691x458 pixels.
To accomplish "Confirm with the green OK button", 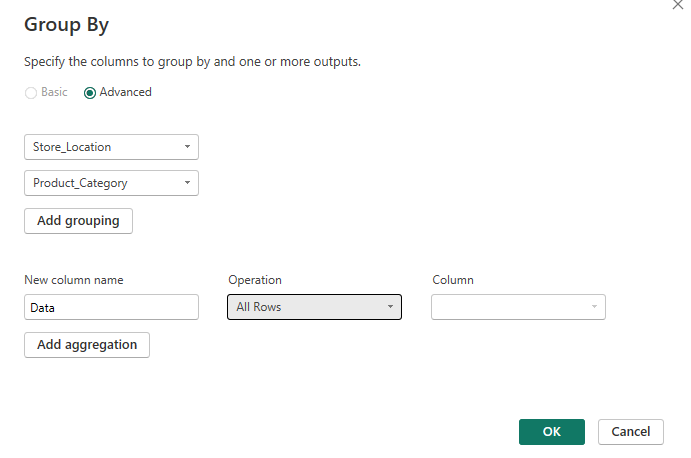I will point(551,432).
